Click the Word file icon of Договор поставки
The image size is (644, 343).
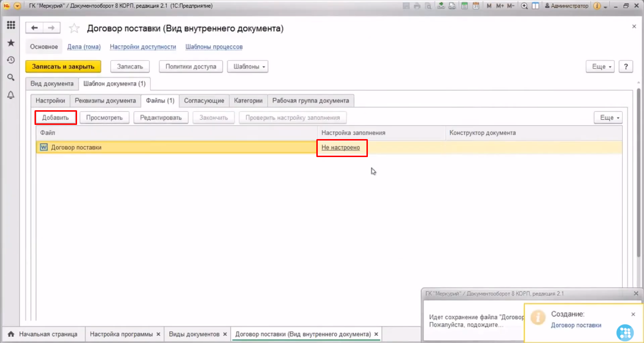(44, 148)
